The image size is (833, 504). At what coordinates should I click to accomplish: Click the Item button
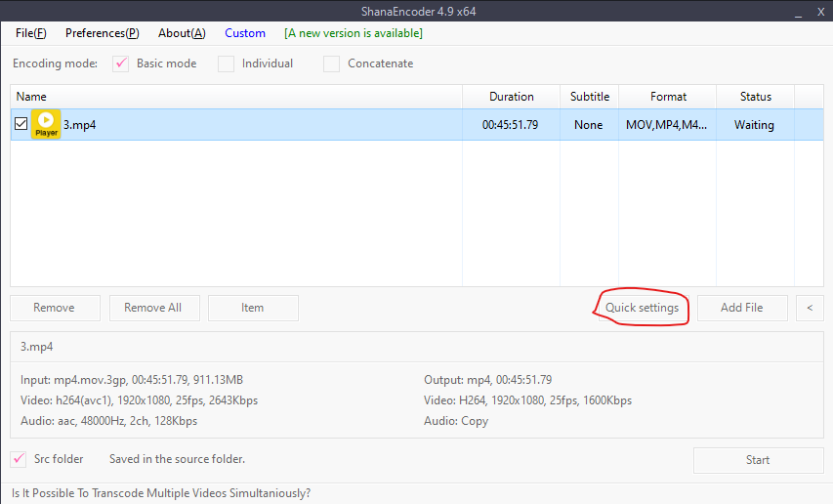point(253,308)
